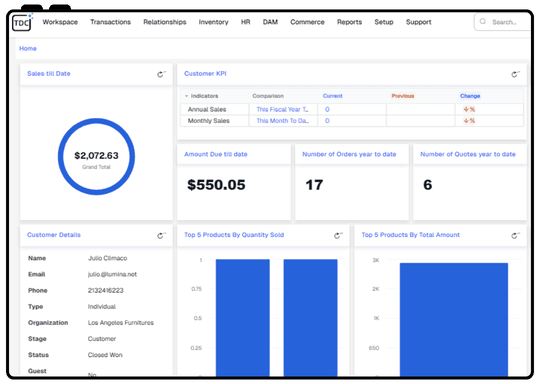Open the Setup menu
Image resolution: width=540 pixels, height=384 pixels.
click(384, 22)
